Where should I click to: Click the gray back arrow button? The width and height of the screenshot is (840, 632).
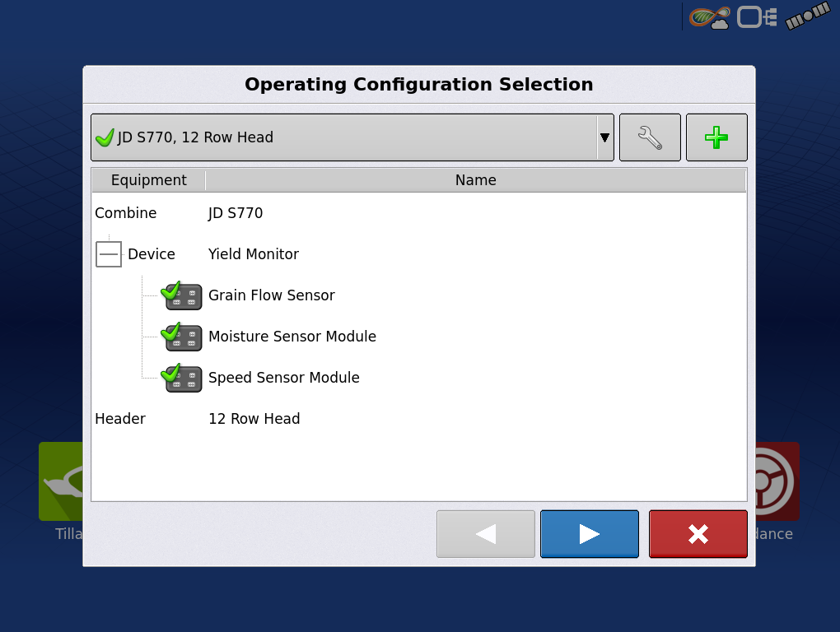click(x=486, y=534)
